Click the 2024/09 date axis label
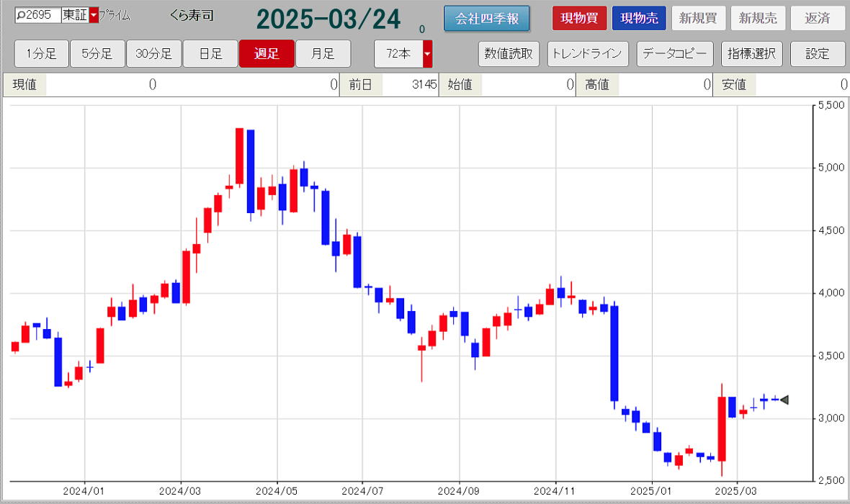The width and height of the screenshot is (850, 504). pyautogui.click(x=459, y=491)
